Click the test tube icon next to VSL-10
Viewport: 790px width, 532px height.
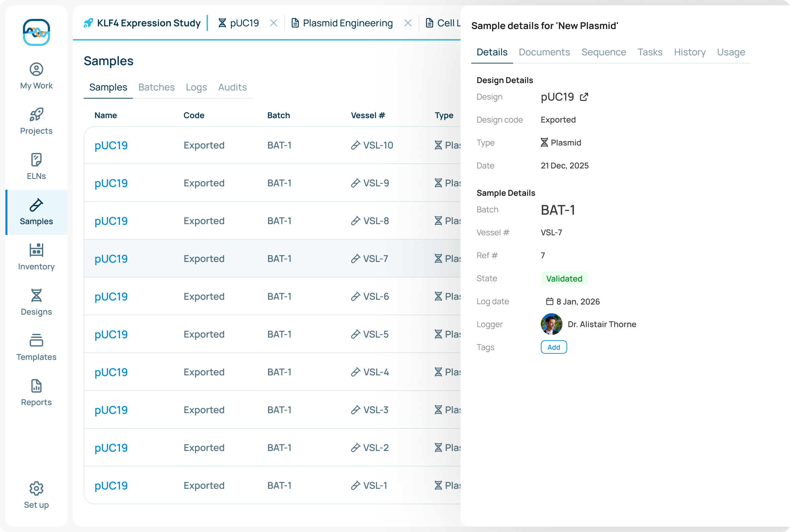[355, 145]
